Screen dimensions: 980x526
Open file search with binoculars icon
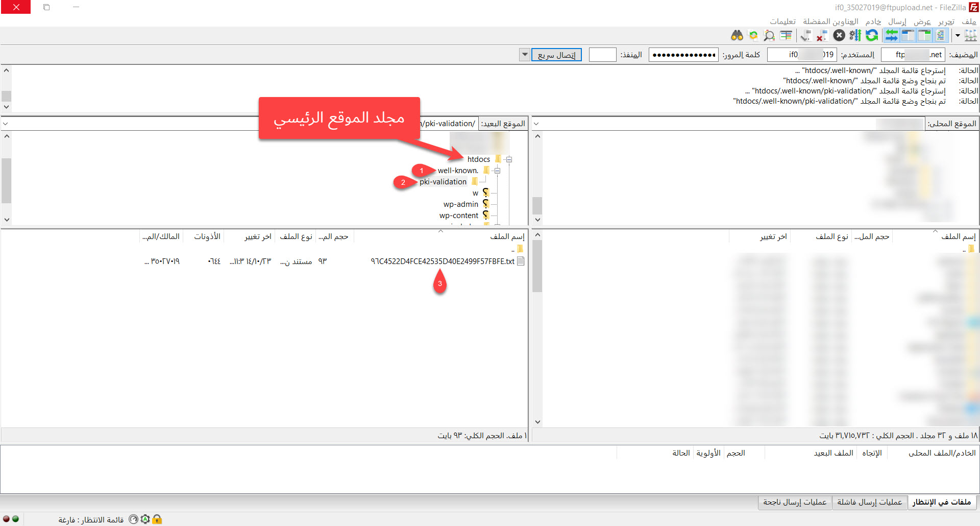pos(737,35)
